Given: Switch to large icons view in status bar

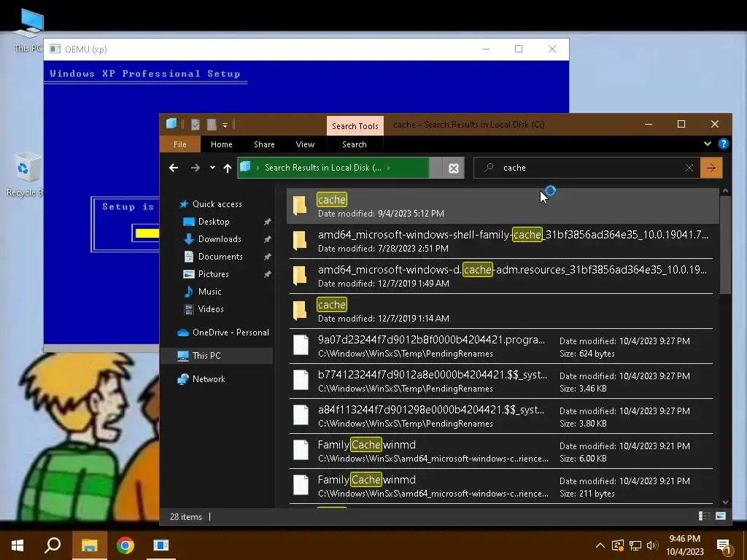Looking at the screenshot, I should tap(721, 516).
